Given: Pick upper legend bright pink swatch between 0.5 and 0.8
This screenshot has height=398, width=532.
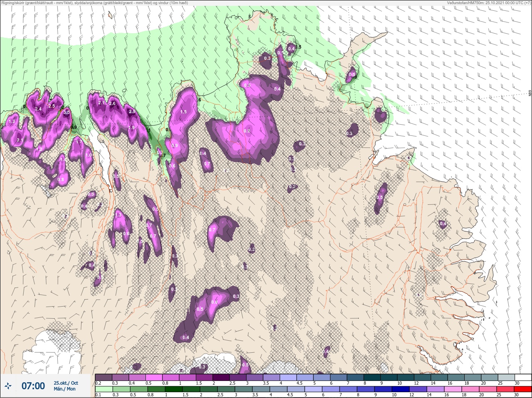Looking at the screenshot, I should pos(154,378).
